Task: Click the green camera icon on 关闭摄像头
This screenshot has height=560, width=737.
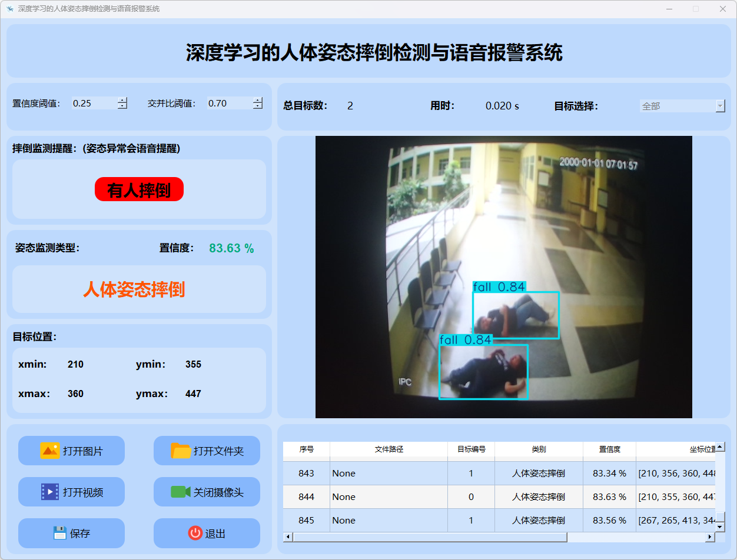Action: 180,492
